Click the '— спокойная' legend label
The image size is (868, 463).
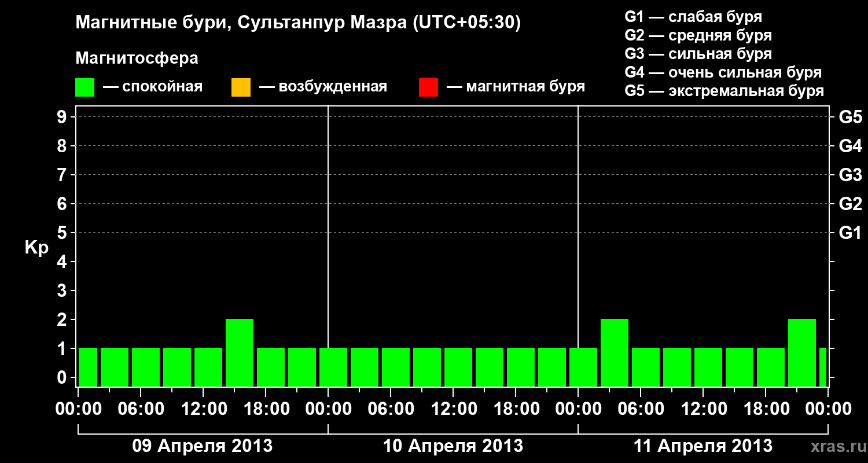click(153, 87)
